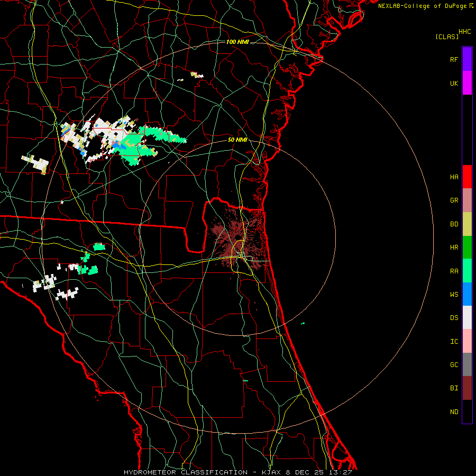Image resolution: width=476 pixels, height=476 pixels.
Task: Click the small green rain cell offshore east
Action: coord(303,324)
